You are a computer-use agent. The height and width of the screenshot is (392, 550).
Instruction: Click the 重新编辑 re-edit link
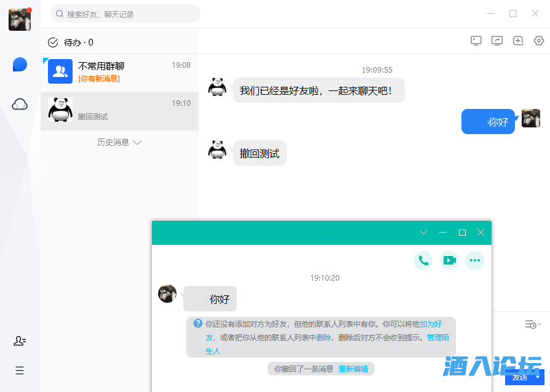pyautogui.click(x=353, y=369)
